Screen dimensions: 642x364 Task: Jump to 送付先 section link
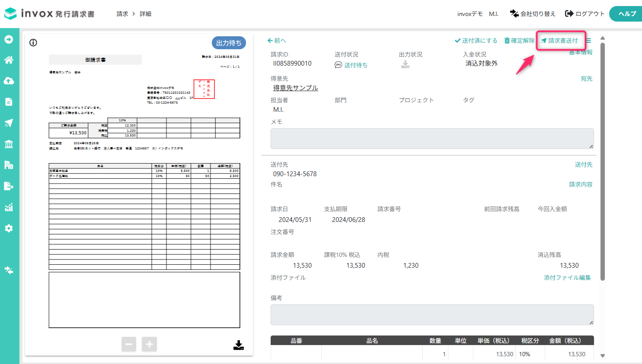pos(584,165)
